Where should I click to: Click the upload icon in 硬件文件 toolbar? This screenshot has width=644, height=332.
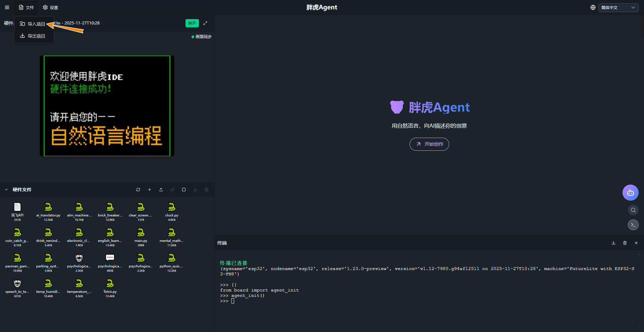click(x=161, y=190)
